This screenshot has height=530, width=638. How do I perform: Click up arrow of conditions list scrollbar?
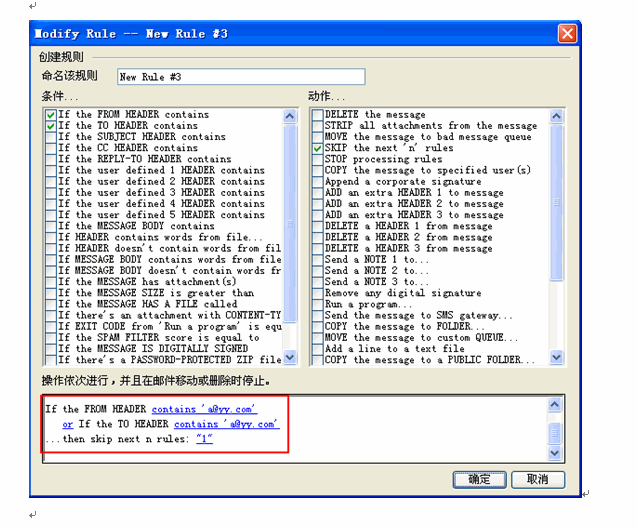point(290,116)
